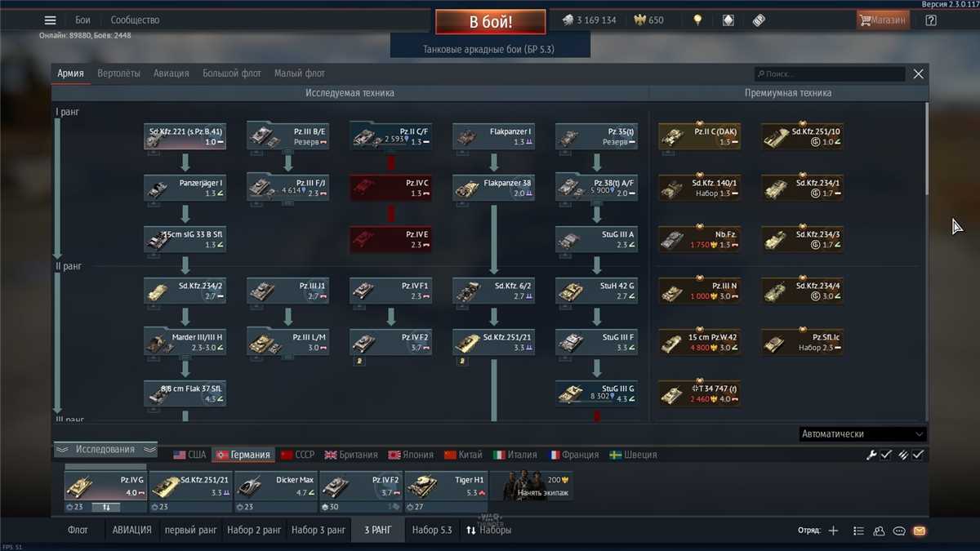Switch to the Вертолёты tab
The width and height of the screenshot is (980, 551).
119,73
